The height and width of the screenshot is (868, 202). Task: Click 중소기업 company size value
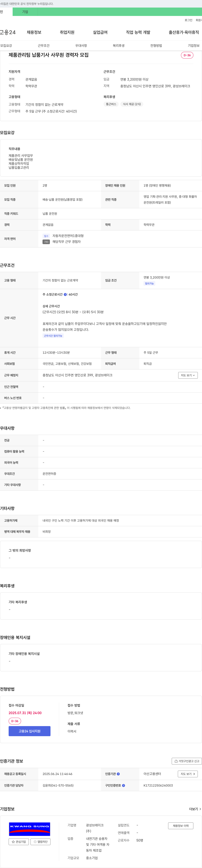pos(92,858)
